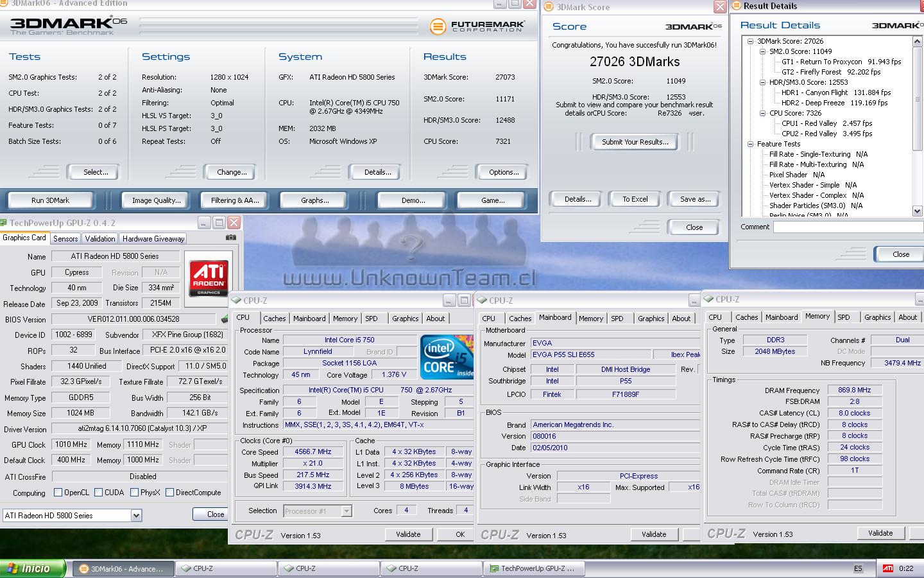Viewport: 924px width, 578px height.
Task: Click title icon of CPU-Z mainboard window
Action: [482, 300]
